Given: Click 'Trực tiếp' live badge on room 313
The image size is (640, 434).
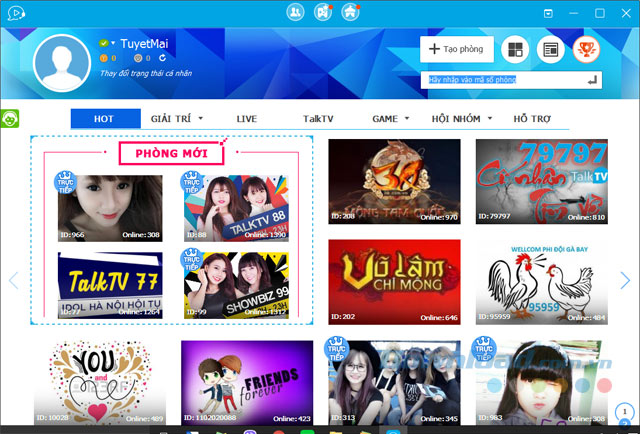Looking at the screenshot, I should pyautogui.click(x=336, y=349).
